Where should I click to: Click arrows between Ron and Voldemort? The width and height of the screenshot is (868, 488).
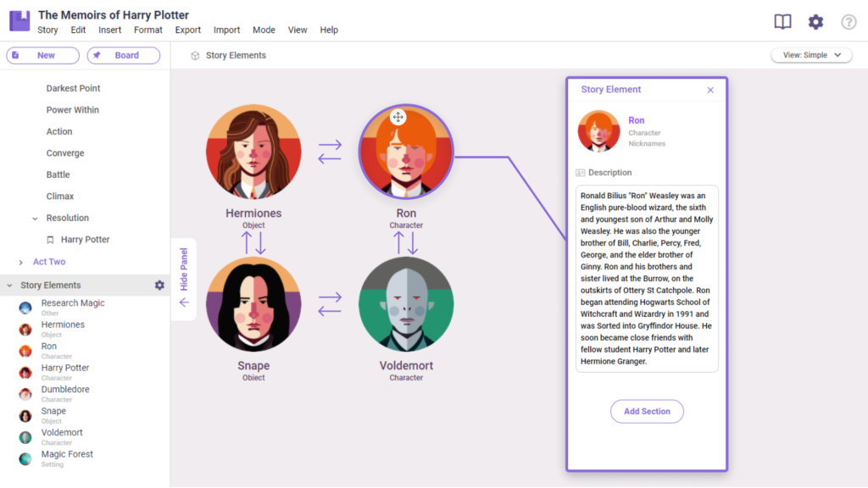point(406,243)
